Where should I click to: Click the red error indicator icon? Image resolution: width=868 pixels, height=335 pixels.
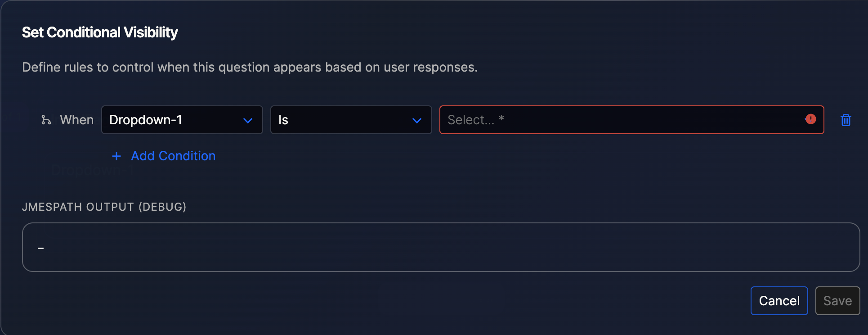pos(810,119)
